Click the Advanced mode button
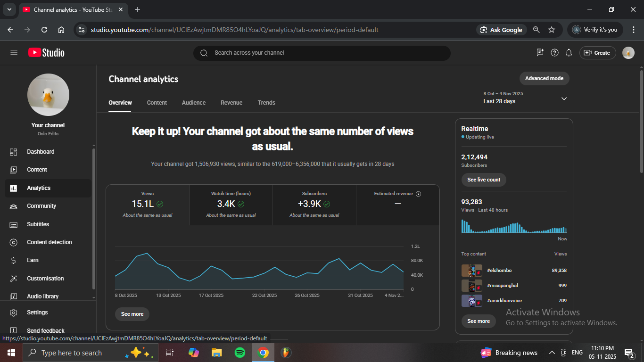This screenshot has width=644, height=362. [x=544, y=78]
